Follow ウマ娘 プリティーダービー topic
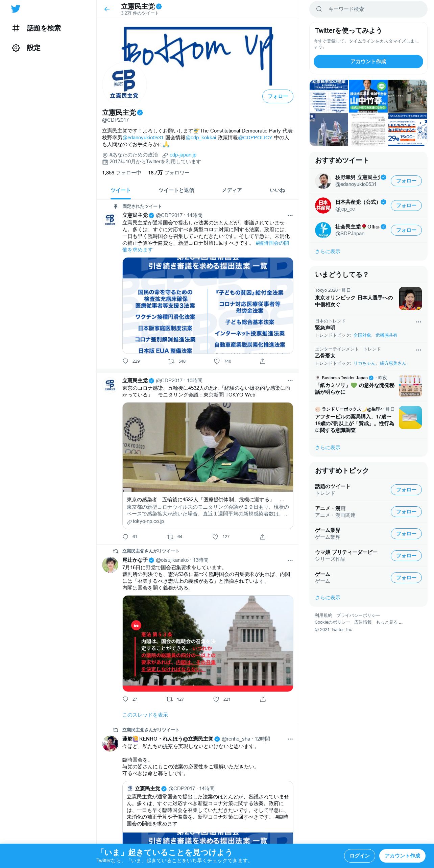This screenshot has width=434, height=868. point(406,556)
